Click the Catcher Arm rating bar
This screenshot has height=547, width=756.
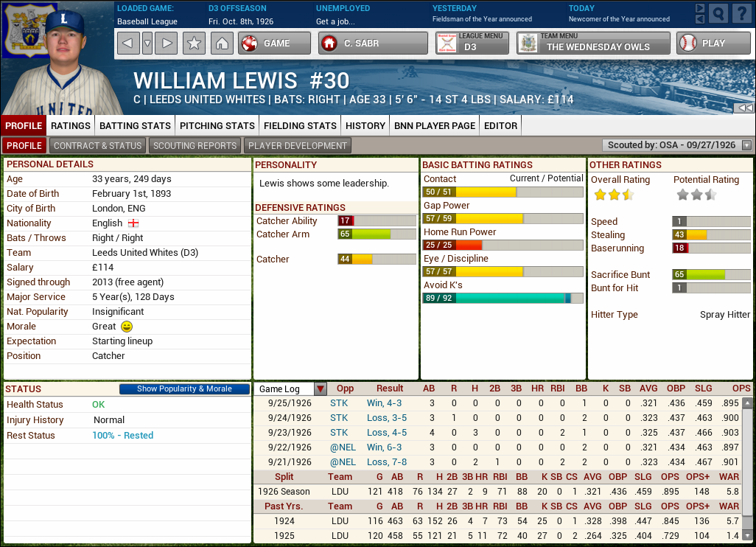[x=377, y=234]
